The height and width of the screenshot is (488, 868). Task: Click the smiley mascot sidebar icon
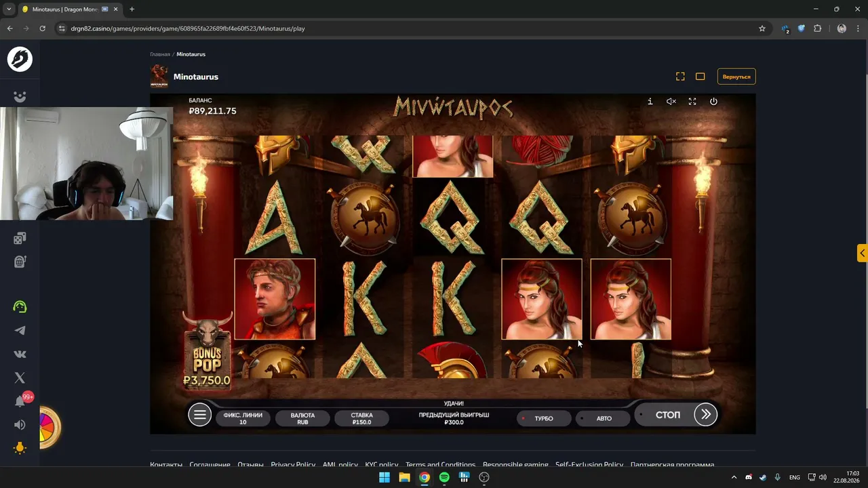pos(20,96)
